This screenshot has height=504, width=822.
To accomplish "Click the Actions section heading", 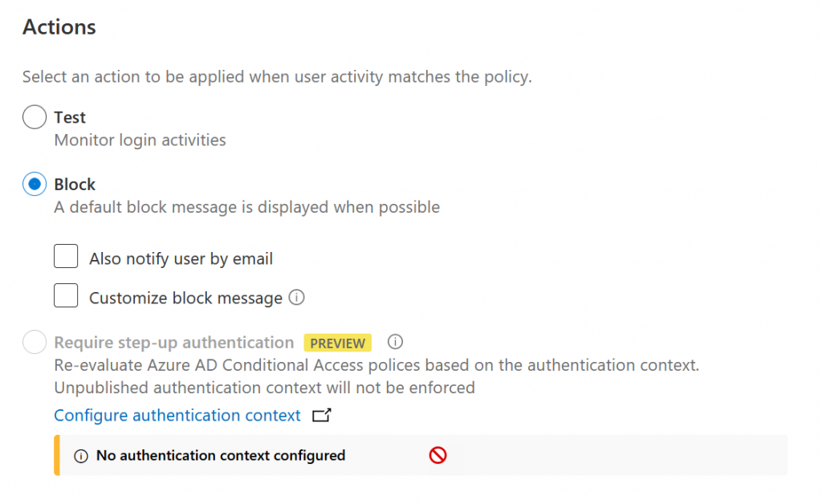I will point(59,27).
